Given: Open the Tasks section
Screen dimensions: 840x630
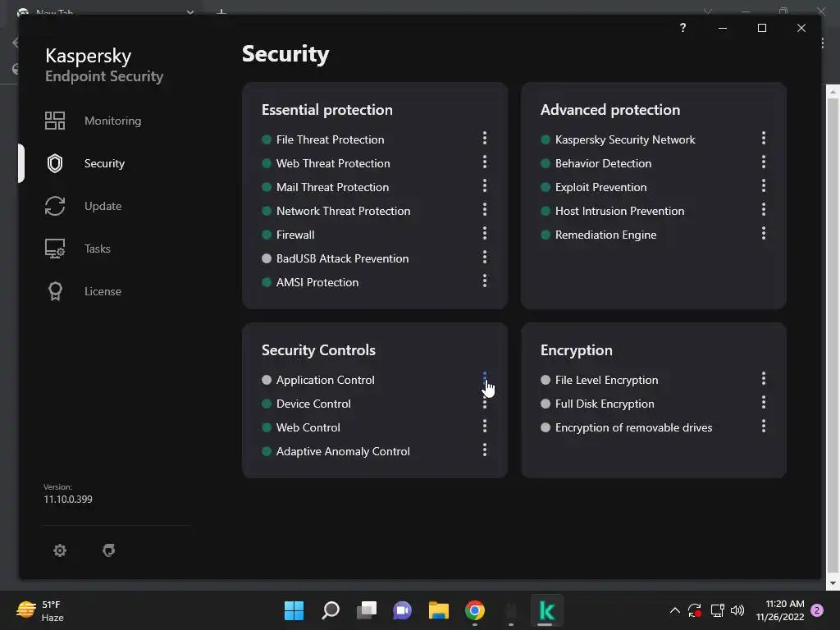Looking at the screenshot, I should 97,249.
